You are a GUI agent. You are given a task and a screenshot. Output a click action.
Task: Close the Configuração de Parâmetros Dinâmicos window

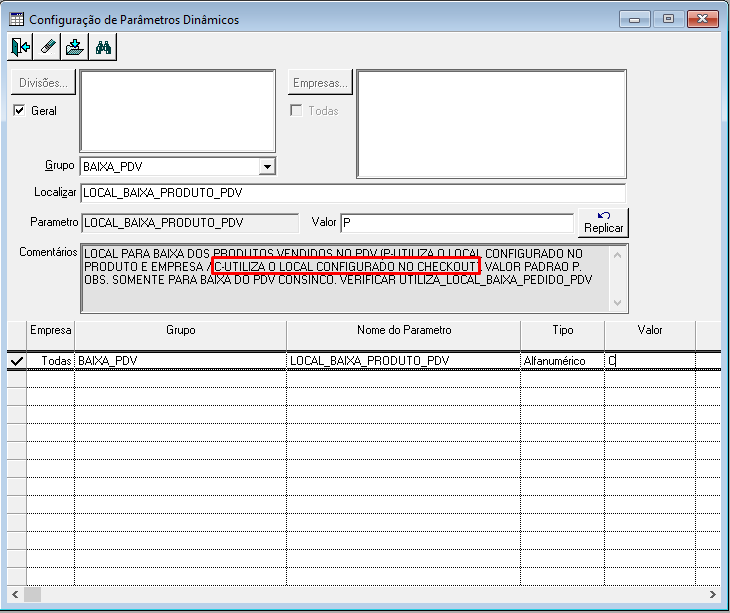[703, 19]
